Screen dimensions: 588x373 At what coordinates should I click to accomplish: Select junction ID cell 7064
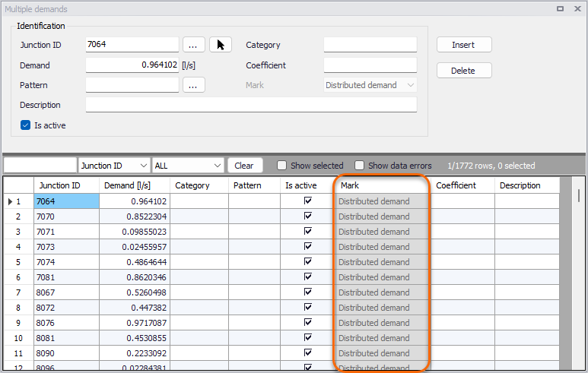66,201
